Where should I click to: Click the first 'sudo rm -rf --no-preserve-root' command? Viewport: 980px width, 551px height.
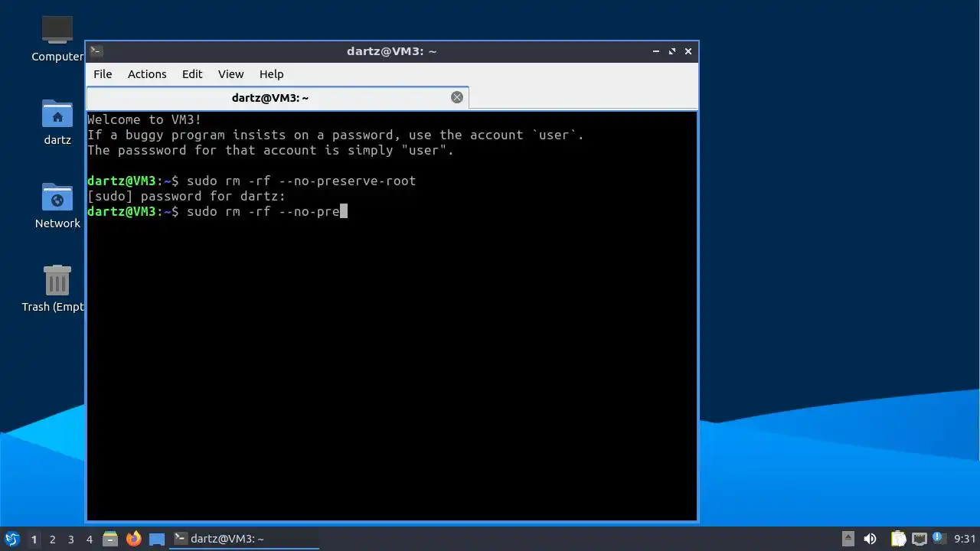click(302, 181)
